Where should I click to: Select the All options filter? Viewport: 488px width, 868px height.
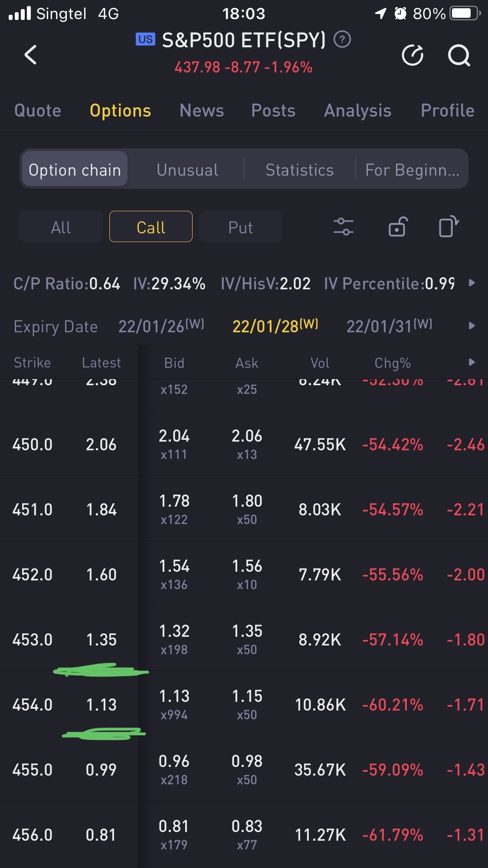point(61,227)
